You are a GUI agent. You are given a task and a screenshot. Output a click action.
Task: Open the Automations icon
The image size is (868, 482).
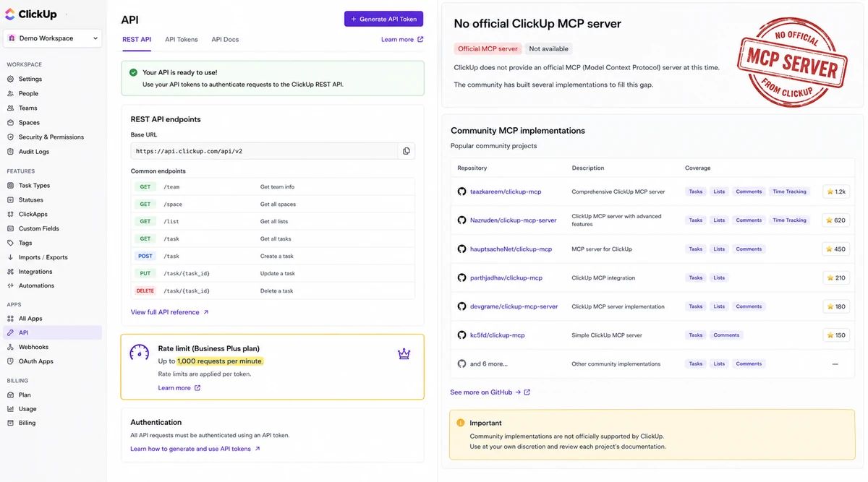11,285
